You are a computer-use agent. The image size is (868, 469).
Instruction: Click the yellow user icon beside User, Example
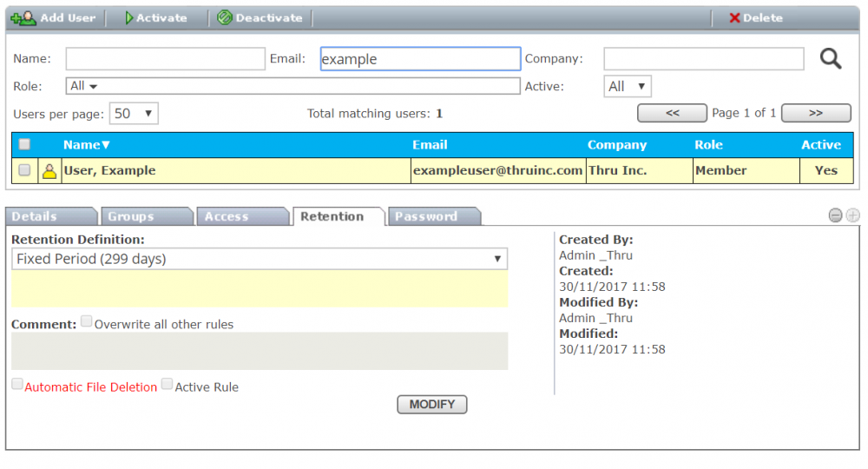click(49, 171)
